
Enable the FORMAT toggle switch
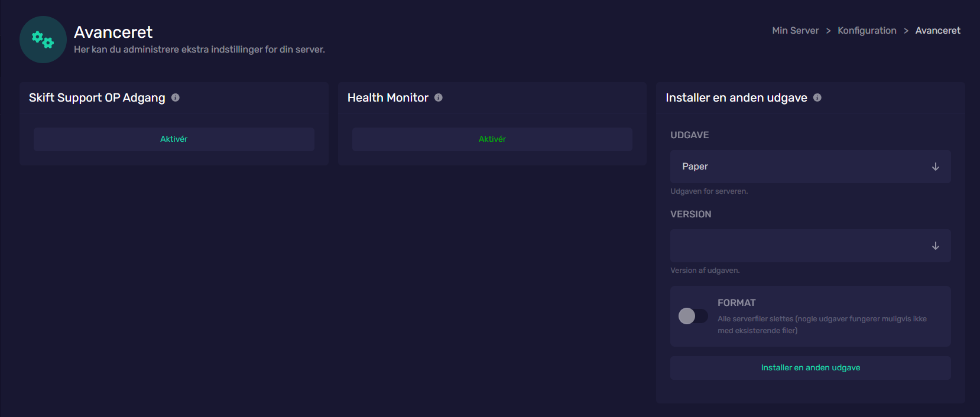click(693, 316)
